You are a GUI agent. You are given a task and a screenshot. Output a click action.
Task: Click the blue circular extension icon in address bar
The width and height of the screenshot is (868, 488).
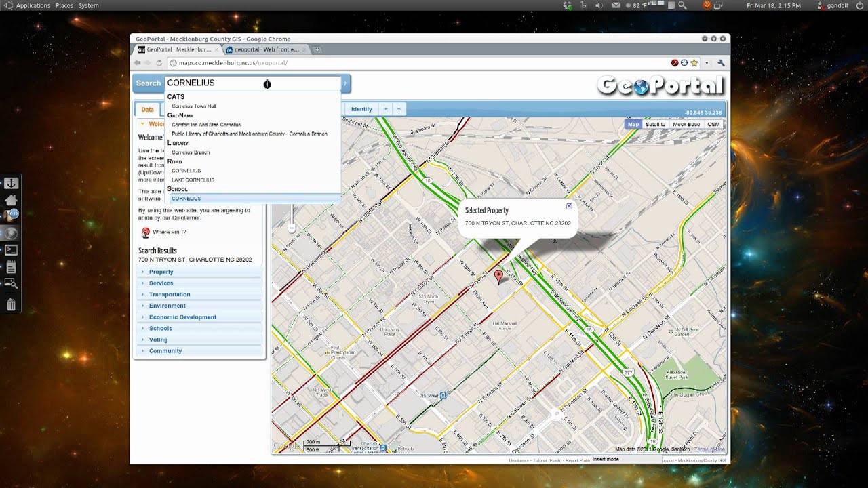(684, 63)
